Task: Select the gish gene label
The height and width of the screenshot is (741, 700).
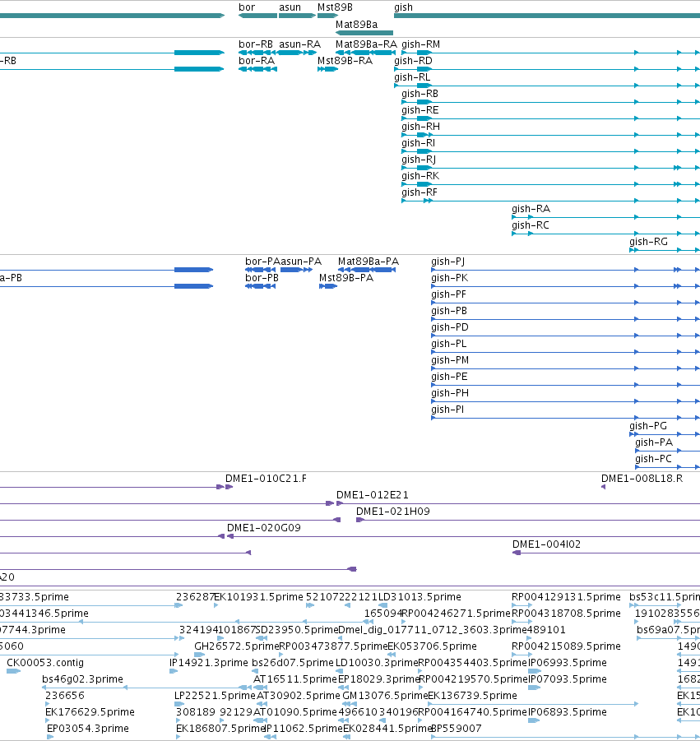Action: coord(403,7)
